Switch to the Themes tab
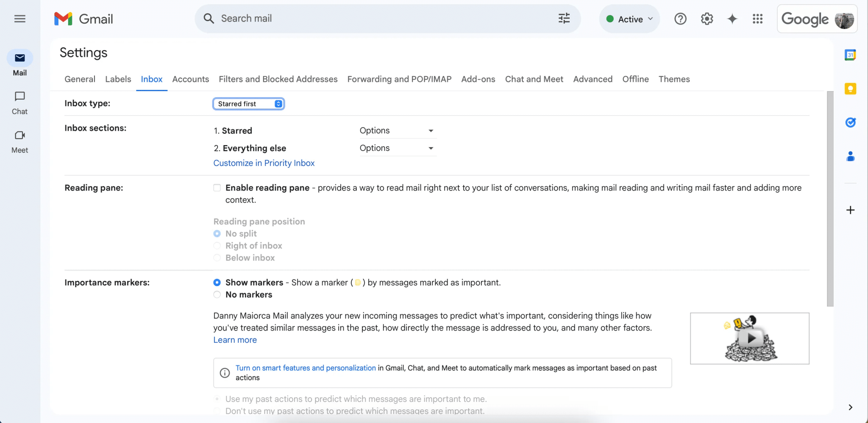This screenshot has width=868, height=423. pyautogui.click(x=674, y=79)
